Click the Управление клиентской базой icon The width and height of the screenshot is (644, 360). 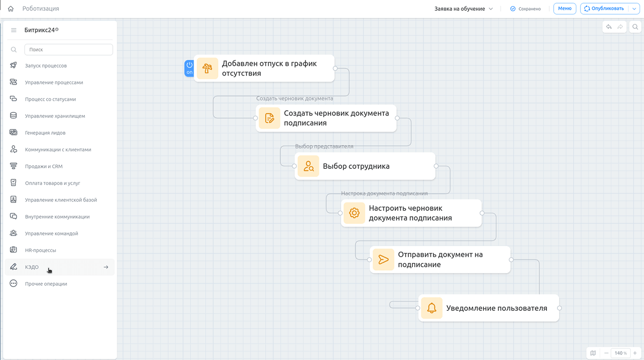tap(13, 200)
